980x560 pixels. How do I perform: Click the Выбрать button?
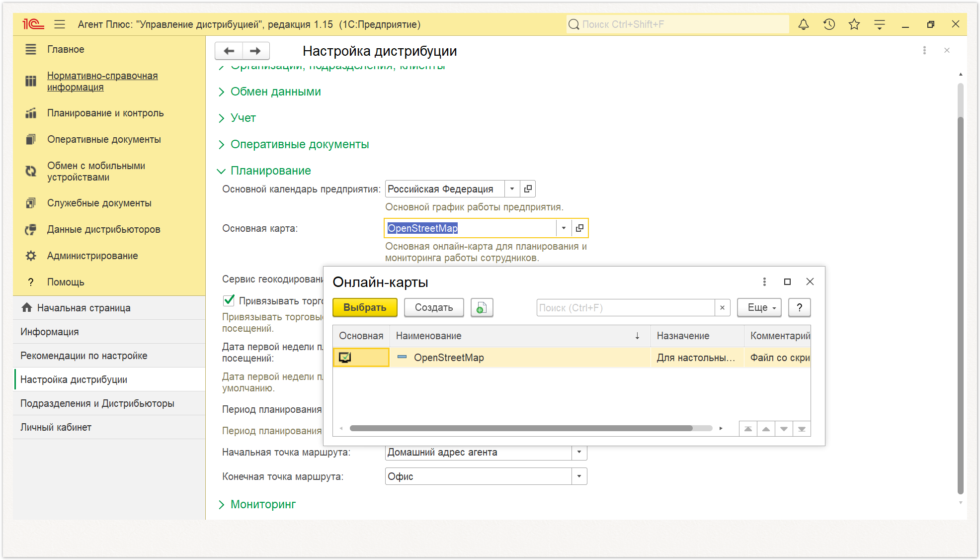(x=365, y=308)
